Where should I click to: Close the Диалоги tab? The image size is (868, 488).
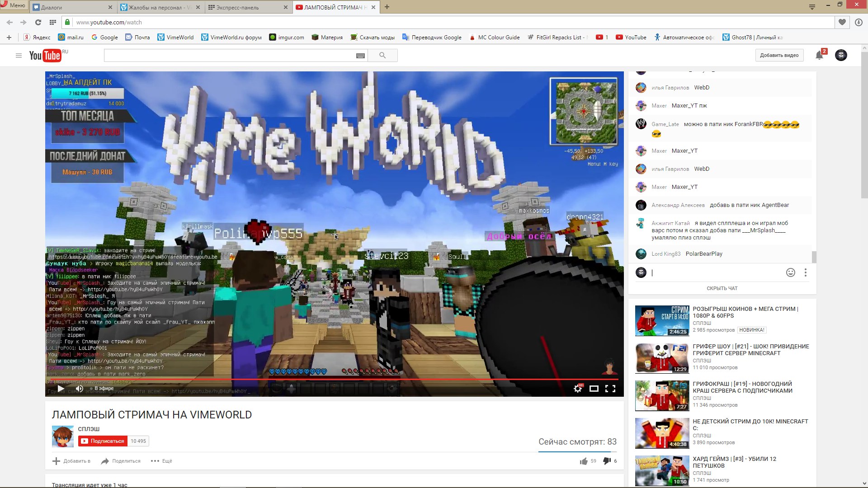click(110, 7)
